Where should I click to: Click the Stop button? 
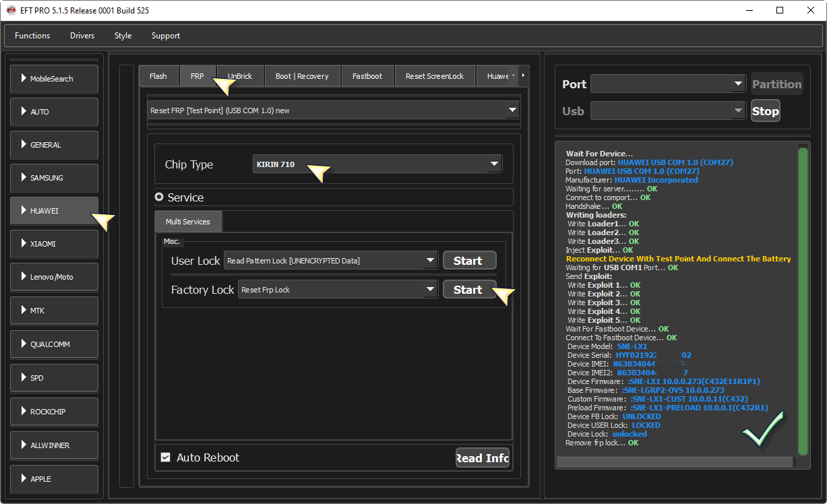point(765,111)
